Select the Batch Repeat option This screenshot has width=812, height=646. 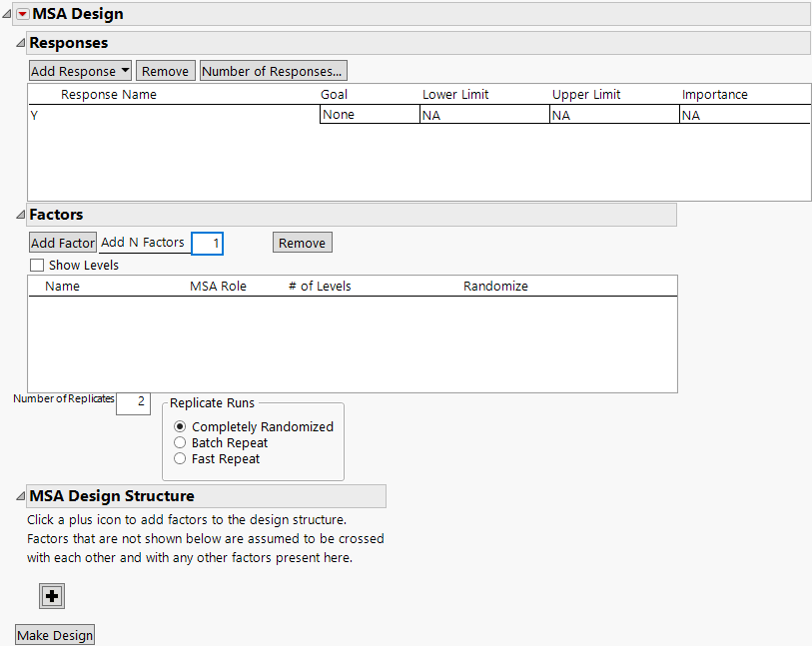(x=180, y=442)
